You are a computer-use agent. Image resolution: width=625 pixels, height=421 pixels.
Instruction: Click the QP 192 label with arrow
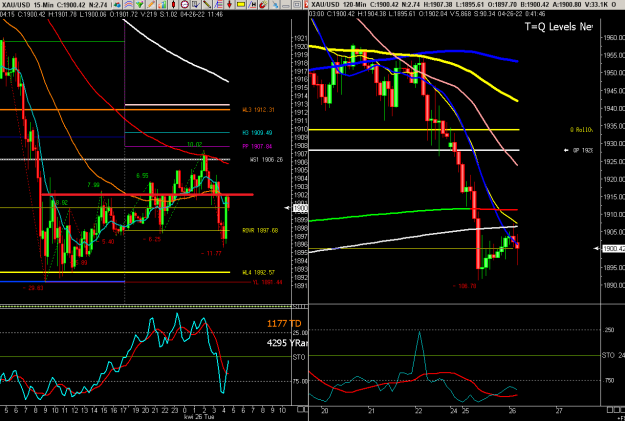tap(578, 150)
